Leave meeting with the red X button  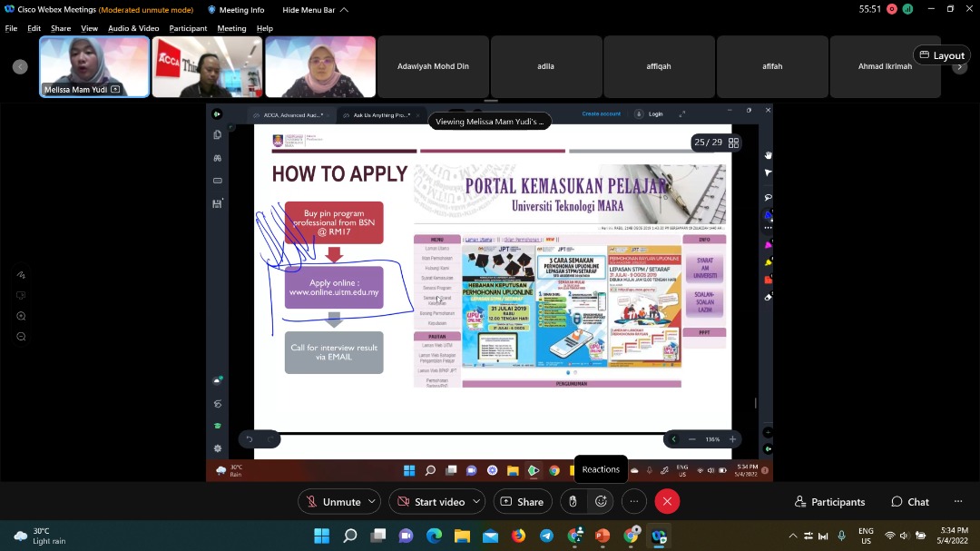667,502
